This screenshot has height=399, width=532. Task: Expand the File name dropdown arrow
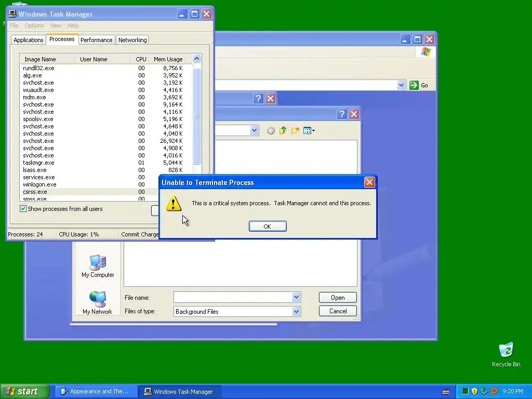[296, 298]
